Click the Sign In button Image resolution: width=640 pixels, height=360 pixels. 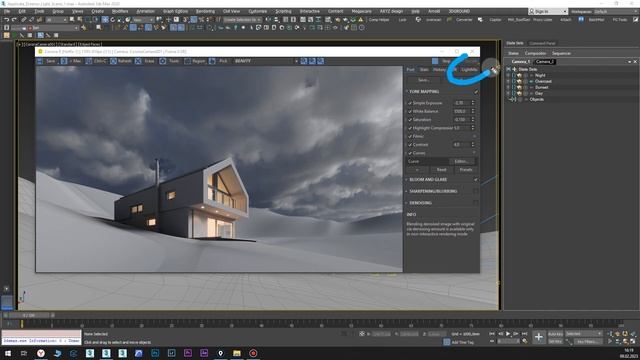click(548, 11)
